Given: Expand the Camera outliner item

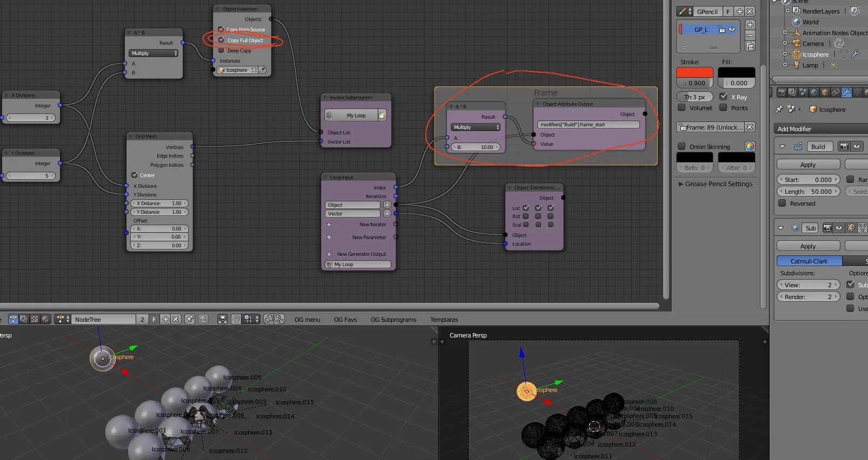Looking at the screenshot, I should 785,43.
